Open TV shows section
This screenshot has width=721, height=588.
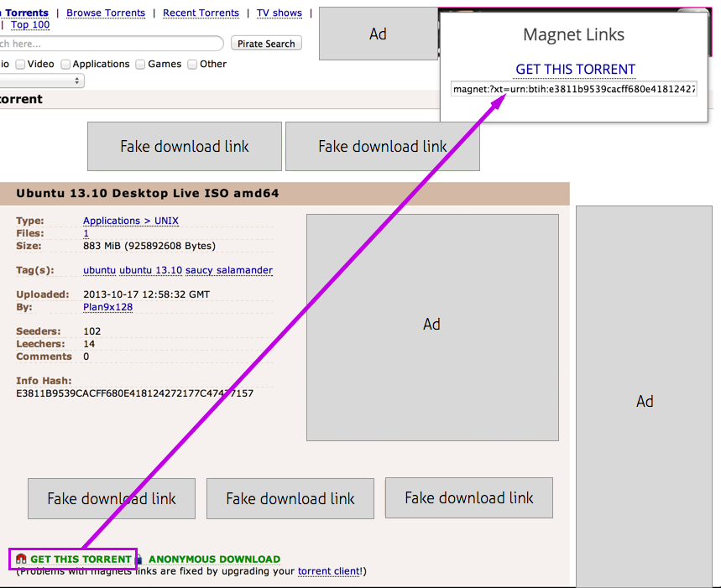coord(280,13)
